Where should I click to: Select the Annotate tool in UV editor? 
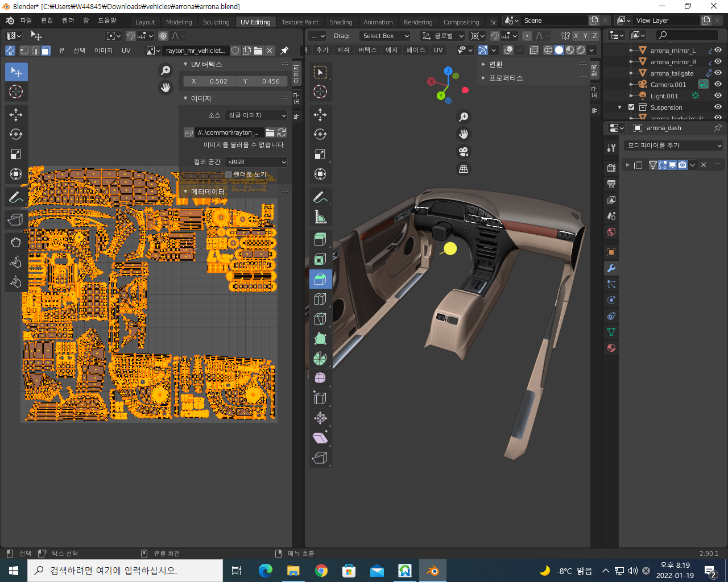[x=16, y=197]
